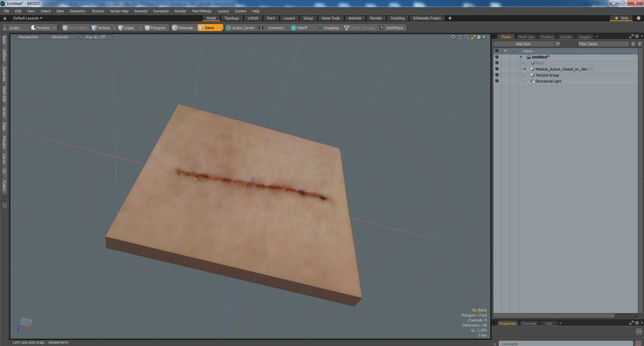Click the F filter button

(640, 44)
